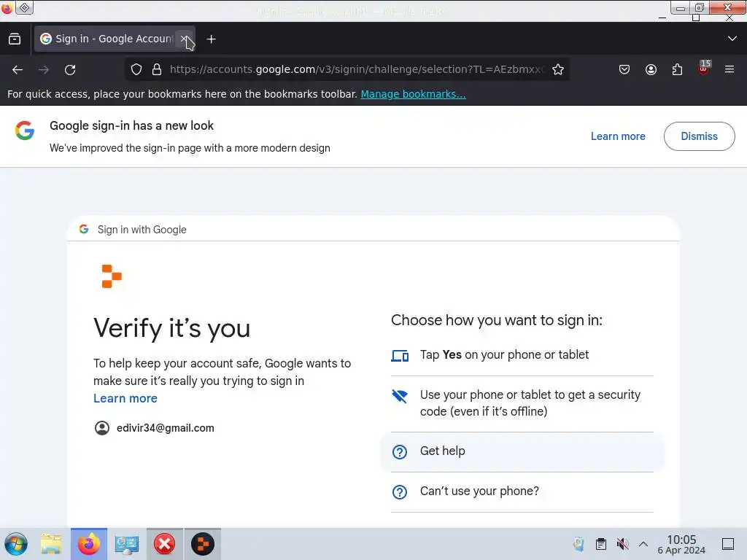Open the Firefox account icon
747x560 pixels.
(651, 69)
